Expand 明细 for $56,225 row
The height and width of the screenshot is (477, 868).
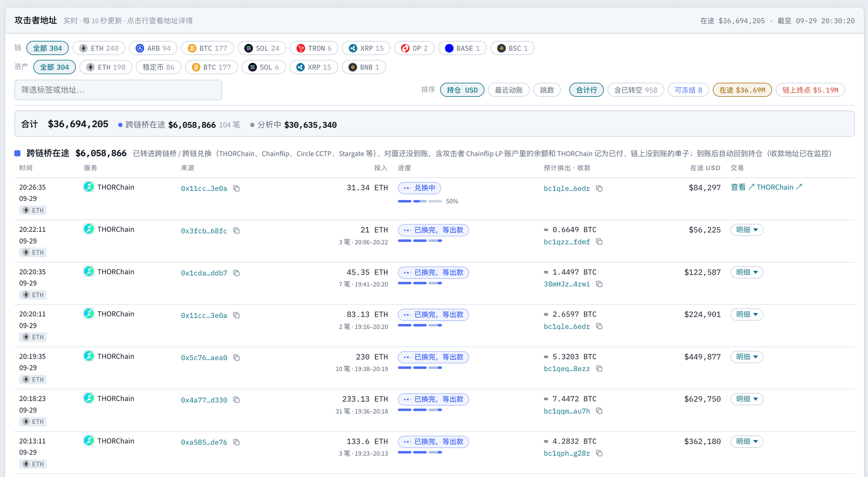point(747,230)
